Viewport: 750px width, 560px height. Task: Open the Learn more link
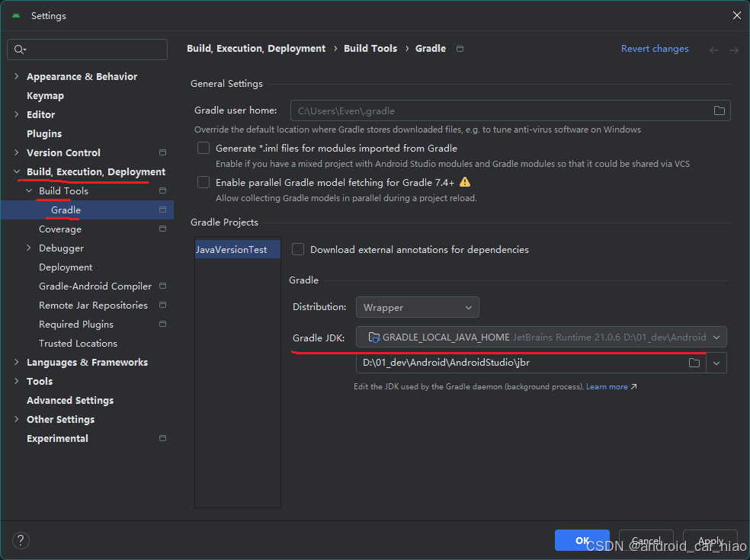point(607,386)
